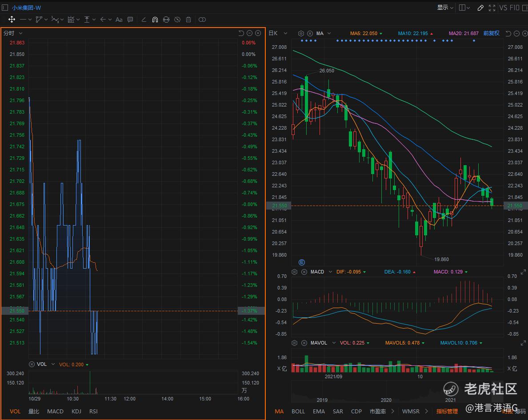Expand the 显示 display dropdown
Viewport: 528px width, 420px height.
pos(445,8)
